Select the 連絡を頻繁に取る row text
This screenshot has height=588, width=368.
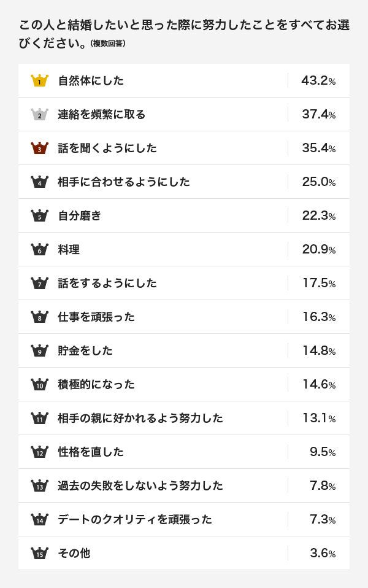pyautogui.click(x=102, y=114)
